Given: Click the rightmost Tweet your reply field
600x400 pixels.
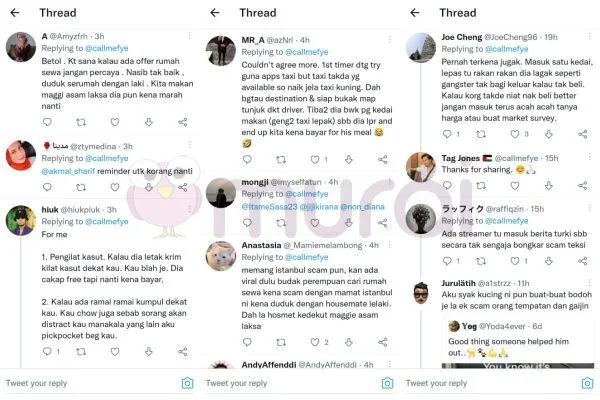Looking at the screenshot, I should (x=490, y=383).
